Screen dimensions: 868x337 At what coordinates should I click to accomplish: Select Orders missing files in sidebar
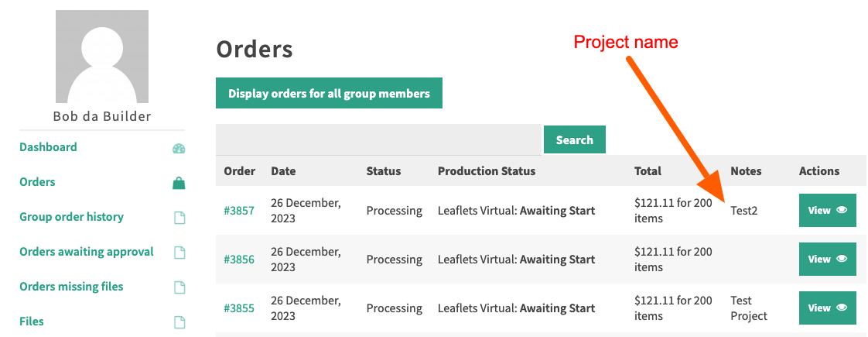71,287
